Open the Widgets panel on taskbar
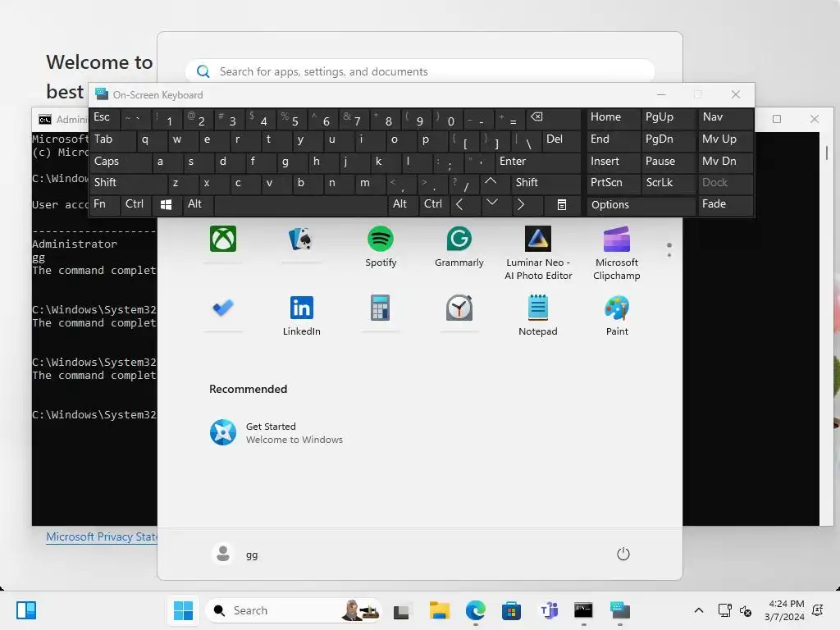840x630 pixels. [x=25, y=610]
